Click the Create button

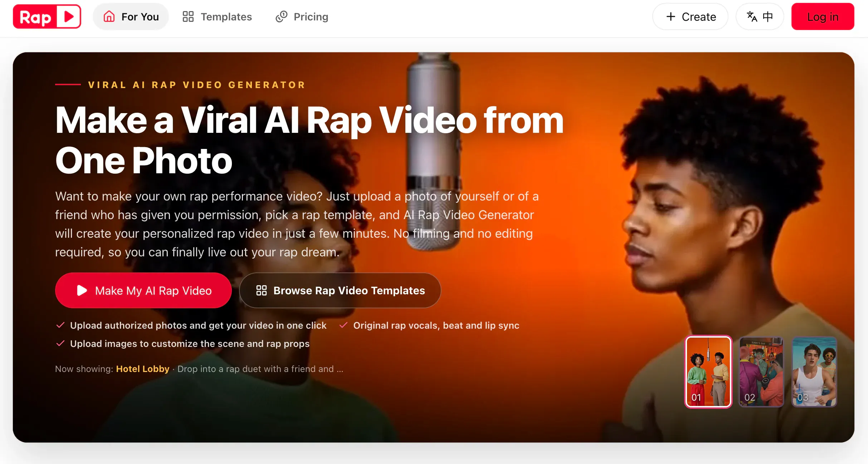coord(691,16)
